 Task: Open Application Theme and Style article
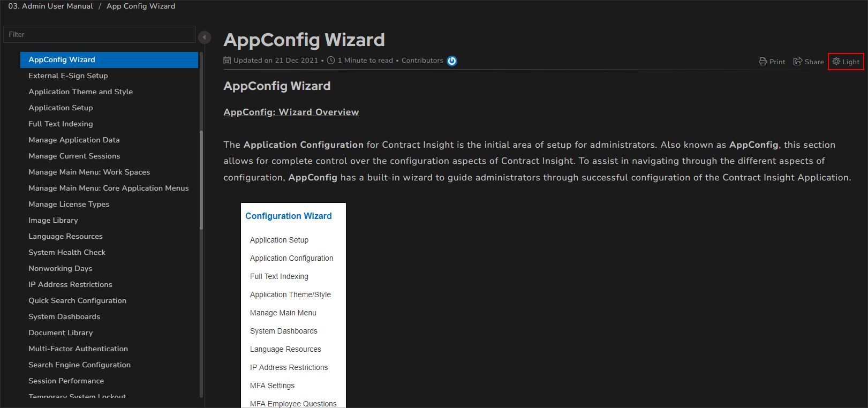click(80, 92)
